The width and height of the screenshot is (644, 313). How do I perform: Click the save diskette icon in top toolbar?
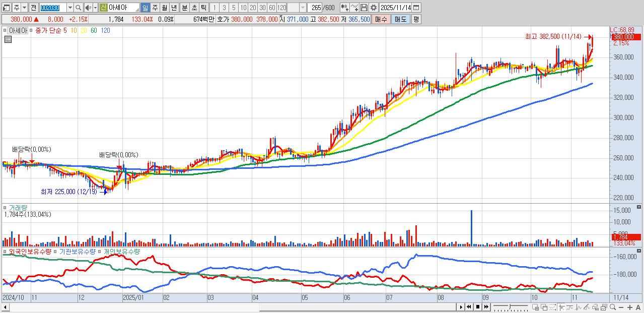[x=364, y=8]
